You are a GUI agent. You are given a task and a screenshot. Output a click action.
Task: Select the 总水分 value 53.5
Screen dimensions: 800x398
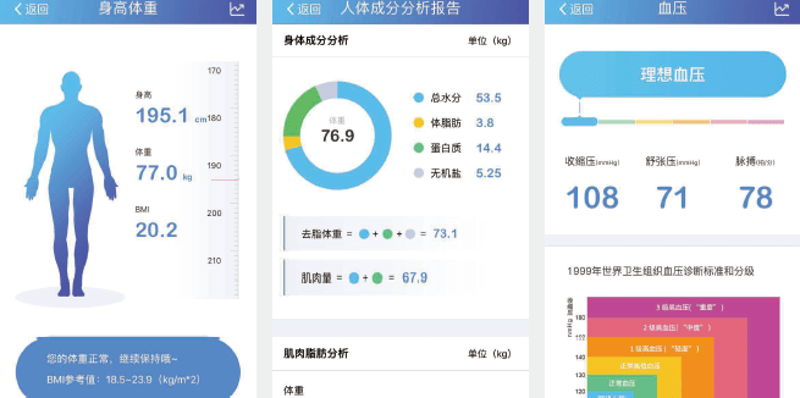coord(488,98)
